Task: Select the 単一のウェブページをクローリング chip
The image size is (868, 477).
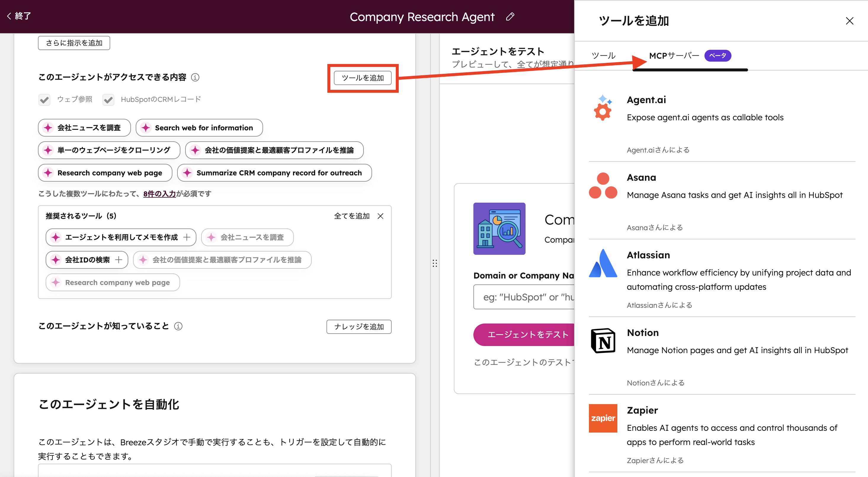Action: point(109,150)
